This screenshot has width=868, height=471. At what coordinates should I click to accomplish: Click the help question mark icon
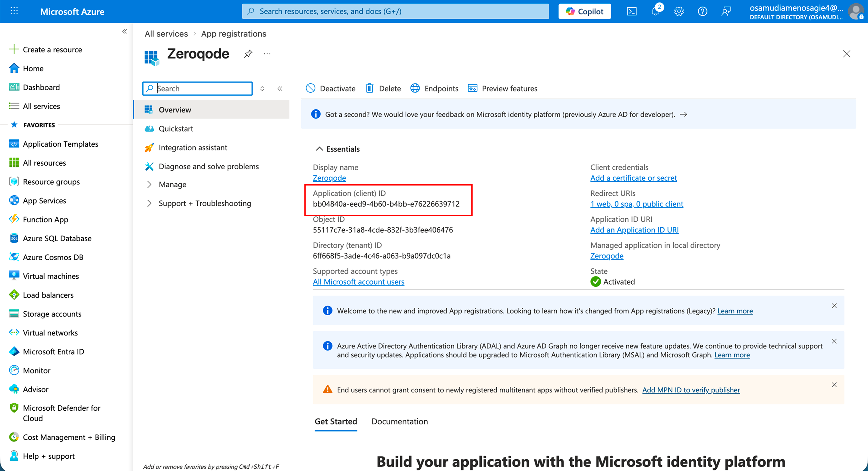tap(702, 11)
